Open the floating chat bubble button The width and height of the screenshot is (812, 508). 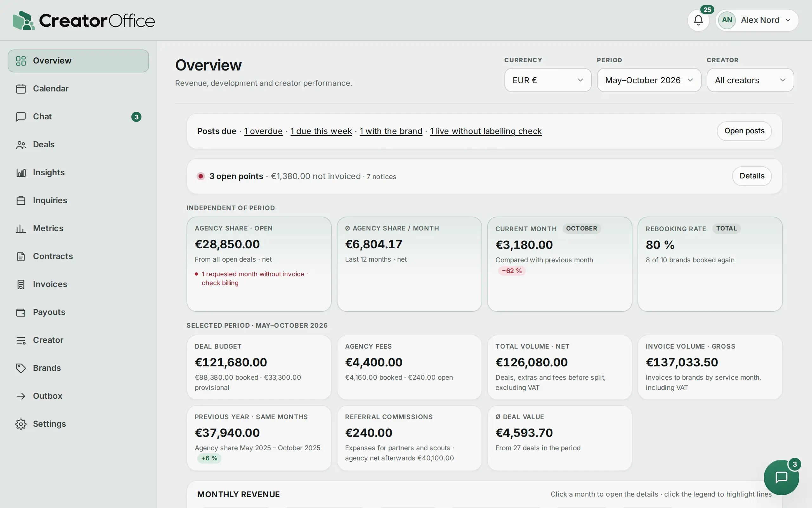point(781,477)
